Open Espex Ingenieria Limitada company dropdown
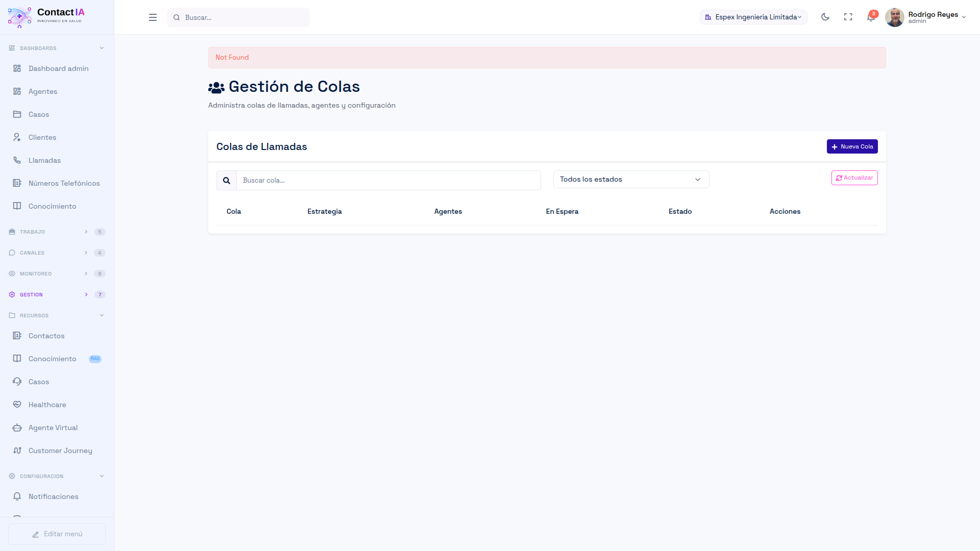The width and height of the screenshot is (980, 551). [x=753, y=17]
